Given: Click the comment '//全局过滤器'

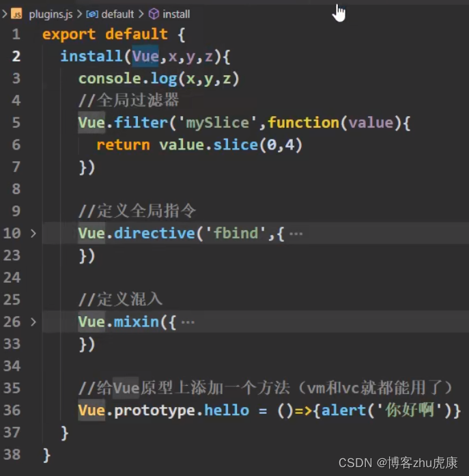Looking at the screenshot, I should pos(128,100).
